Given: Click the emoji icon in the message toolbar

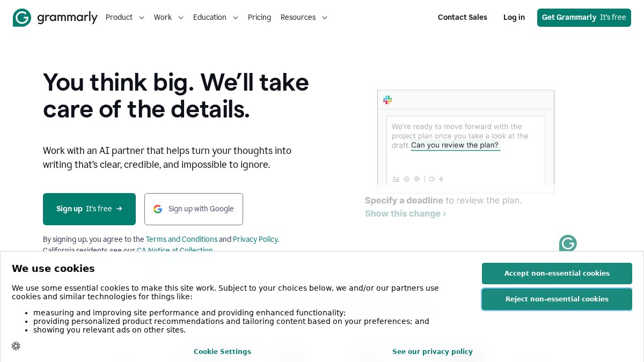Looking at the screenshot, I should (407, 179).
